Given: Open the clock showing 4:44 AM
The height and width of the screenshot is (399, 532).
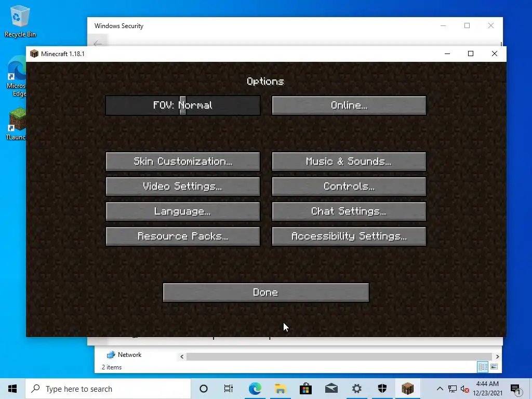Looking at the screenshot, I should (x=487, y=389).
